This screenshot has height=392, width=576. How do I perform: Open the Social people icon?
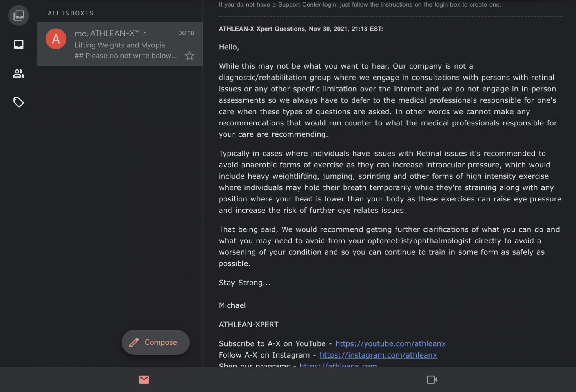pyautogui.click(x=18, y=73)
